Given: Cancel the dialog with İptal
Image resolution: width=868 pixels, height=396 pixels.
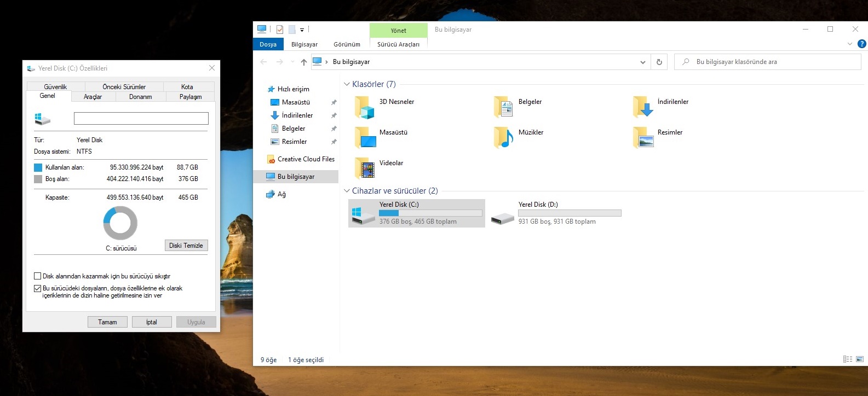Looking at the screenshot, I should (x=152, y=322).
